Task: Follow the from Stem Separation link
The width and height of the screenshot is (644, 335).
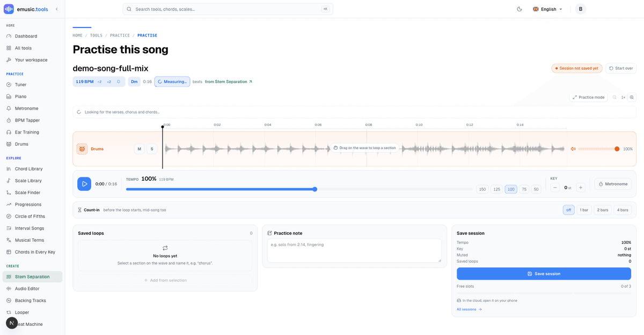Action: [229, 81]
